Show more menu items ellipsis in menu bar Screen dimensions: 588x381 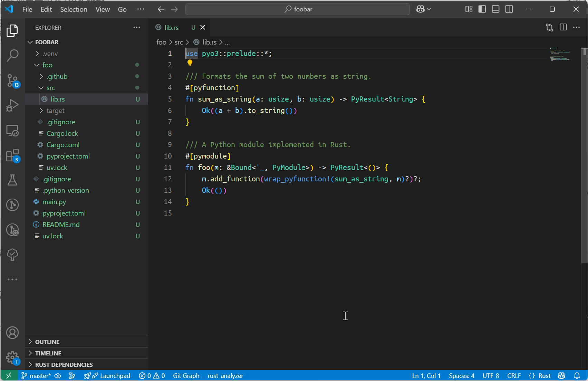[141, 9]
